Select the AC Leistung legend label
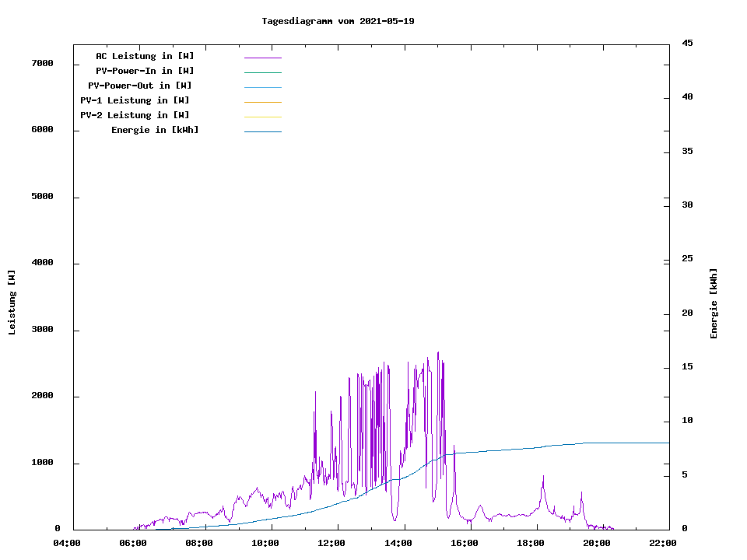747x560 pixels. (x=145, y=56)
